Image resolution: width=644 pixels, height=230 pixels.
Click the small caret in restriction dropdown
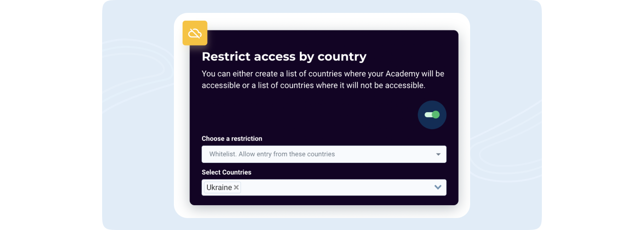(x=438, y=155)
